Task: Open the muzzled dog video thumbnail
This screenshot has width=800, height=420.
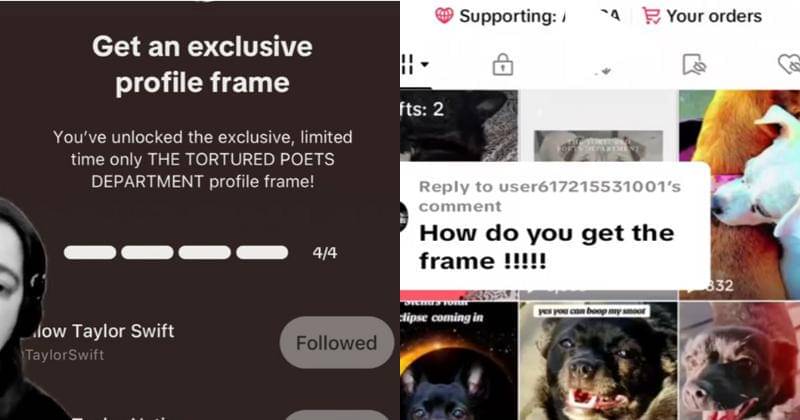Action: [740, 360]
